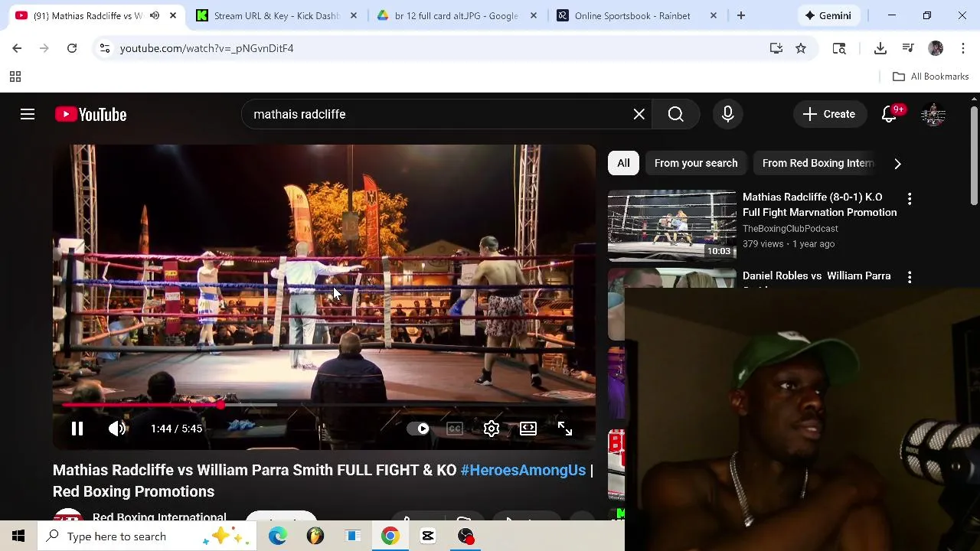The height and width of the screenshot is (551, 980).
Task: Seek on the red video progress bar
Action: (x=324, y=404)
